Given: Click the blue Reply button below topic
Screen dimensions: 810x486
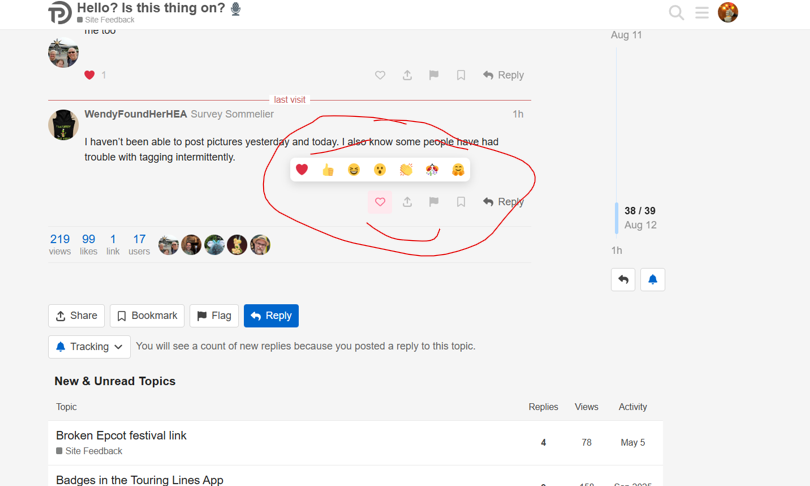Looking at the screenshot, I should [x=271, y=316].
